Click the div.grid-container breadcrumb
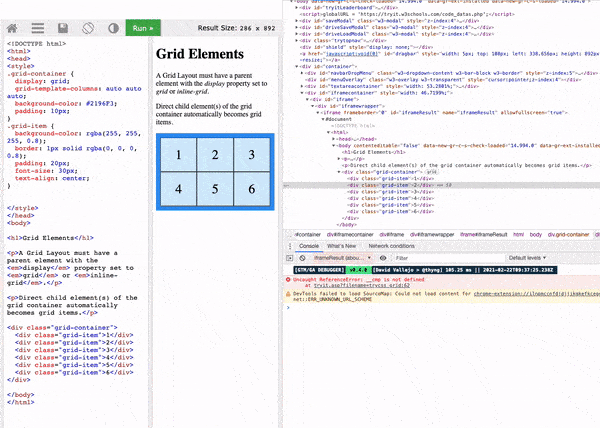Image resolution: width=600 pixels, height=428 pixels. pos(568,234)
